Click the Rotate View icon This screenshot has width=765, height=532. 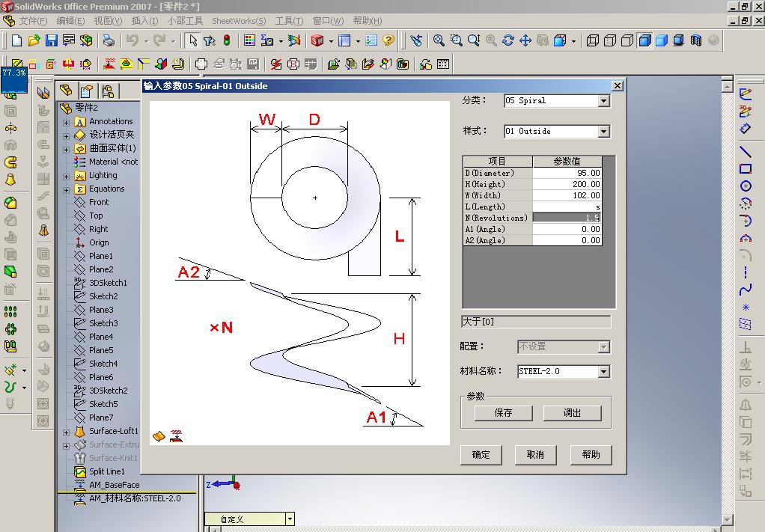[508, 40]
